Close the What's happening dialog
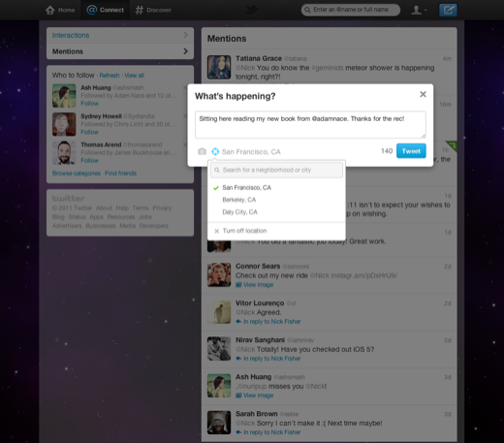This screenshot has height=443, width=504. tap(423, 94)
